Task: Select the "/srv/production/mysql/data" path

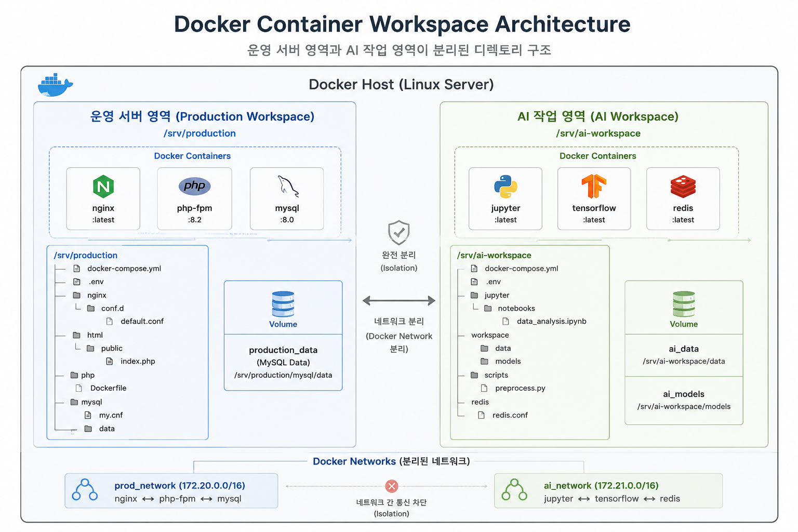Action: click(283, 375)
